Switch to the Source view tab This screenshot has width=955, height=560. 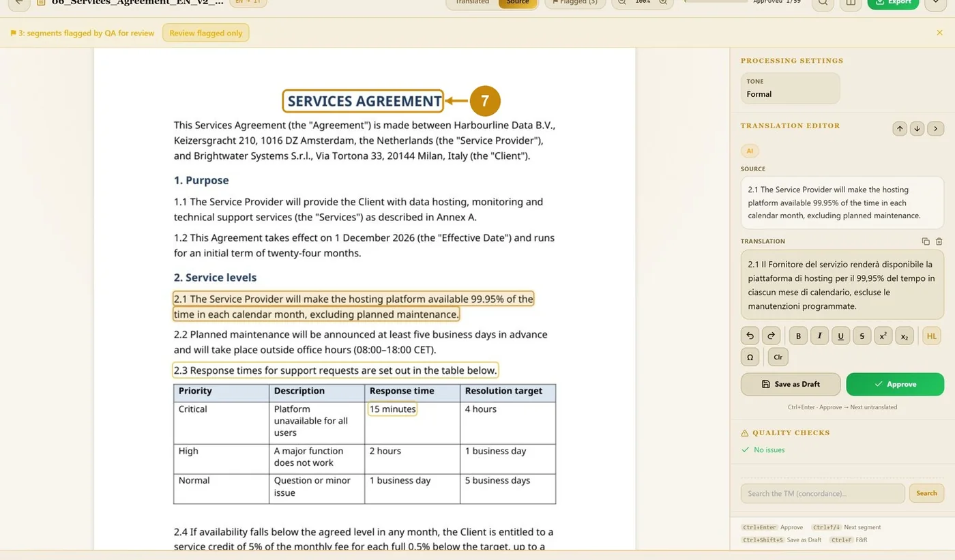click(518, 3)
